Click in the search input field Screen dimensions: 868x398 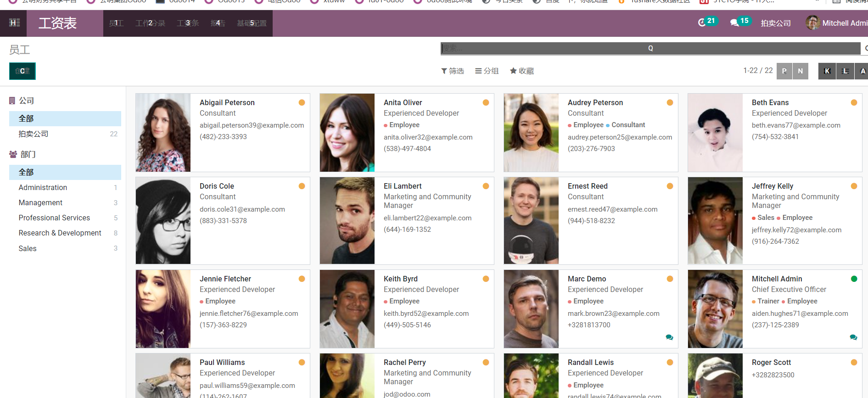point(650,48)
